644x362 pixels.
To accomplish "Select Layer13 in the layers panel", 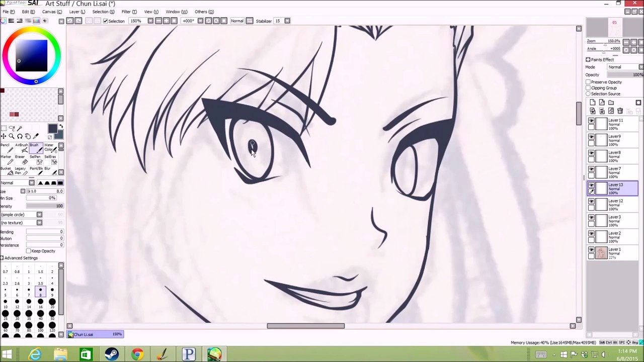I will click(613, 189).
